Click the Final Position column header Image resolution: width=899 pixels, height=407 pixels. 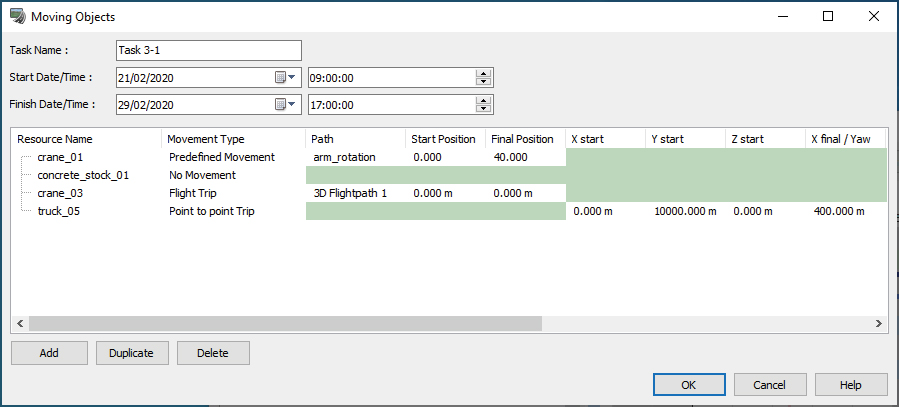[525, 139]
